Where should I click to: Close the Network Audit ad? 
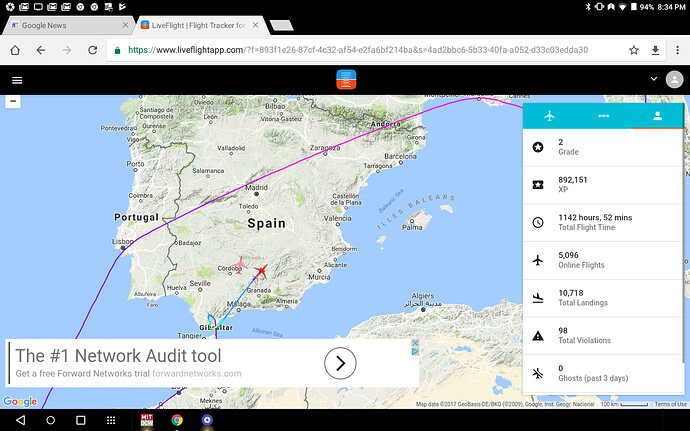pyautogui.click(x=415, y=343)
